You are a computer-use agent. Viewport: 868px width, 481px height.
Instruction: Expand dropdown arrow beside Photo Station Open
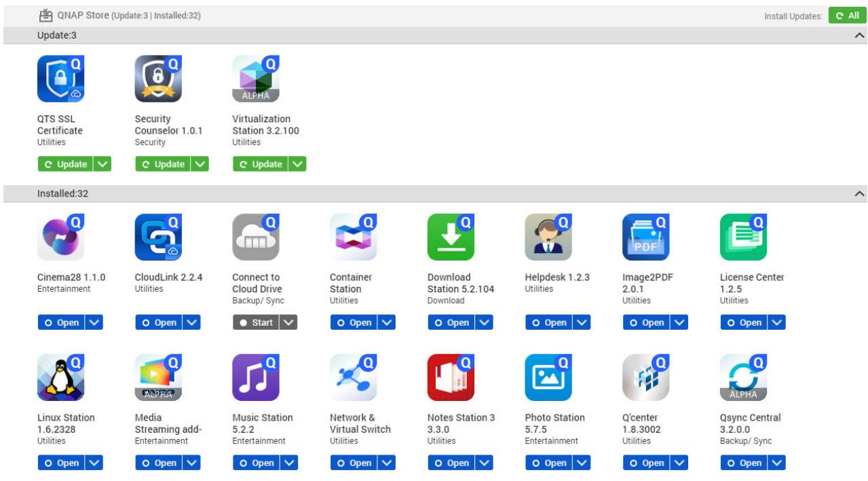583,463
